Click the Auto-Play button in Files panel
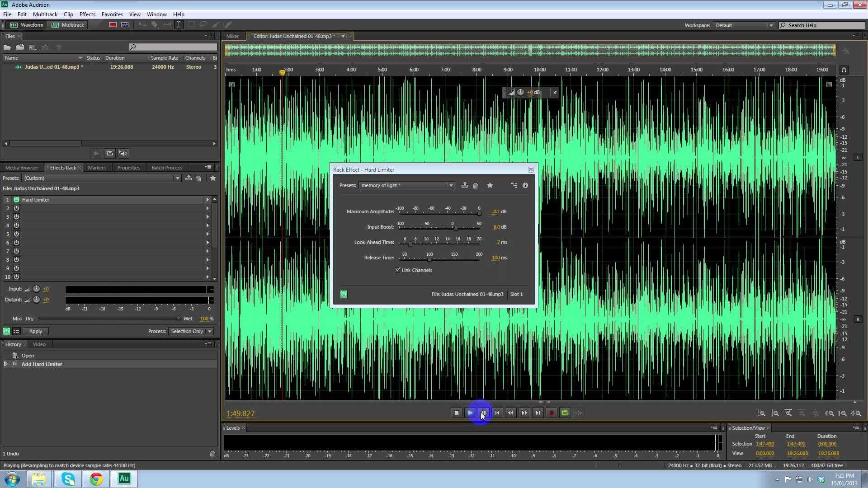Image resolution: width=868 pixels, height=488 pixels. coord(123,153)
